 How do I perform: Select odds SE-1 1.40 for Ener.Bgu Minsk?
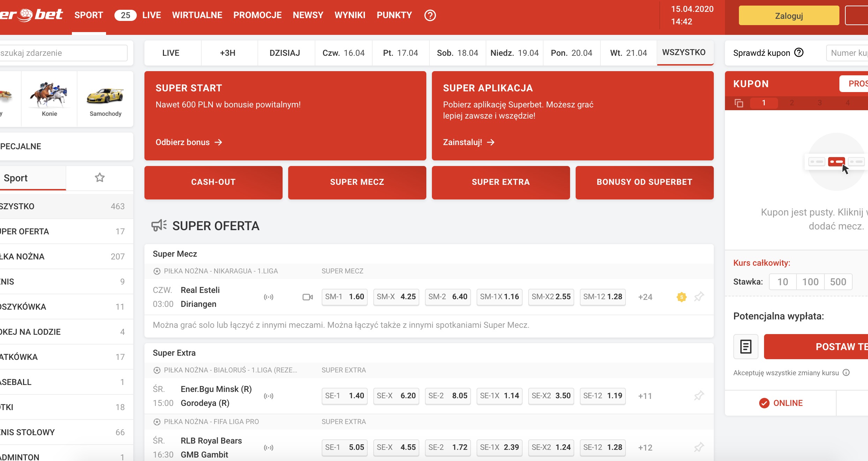[344, 396]
